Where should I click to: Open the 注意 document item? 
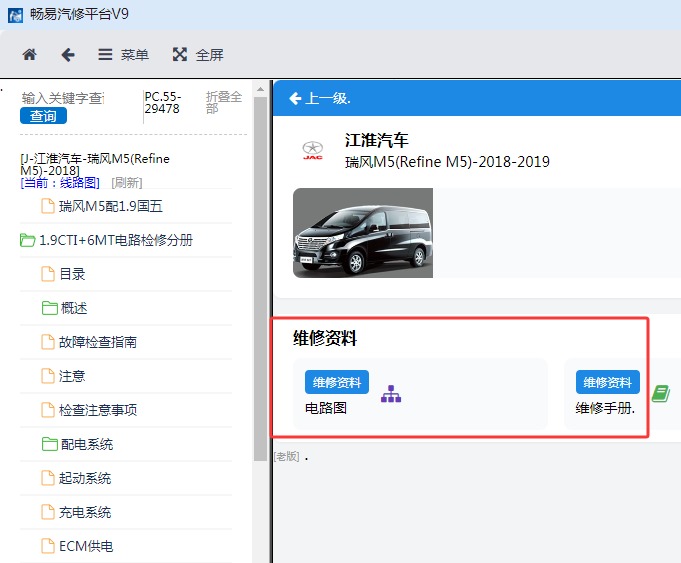tap(72, 376)
